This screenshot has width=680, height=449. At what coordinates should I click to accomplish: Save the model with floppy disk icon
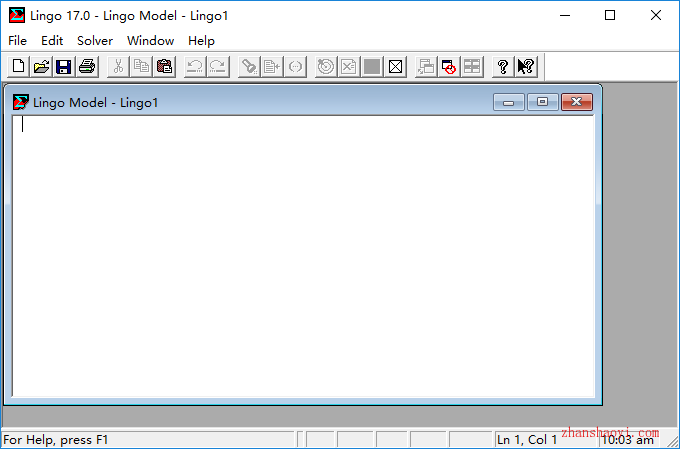pos(64,66)
